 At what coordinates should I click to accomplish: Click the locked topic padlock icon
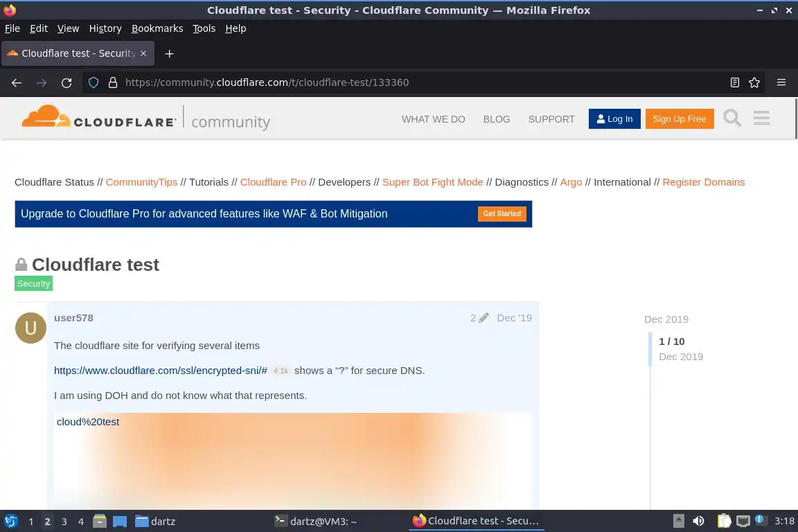[21, 264]
